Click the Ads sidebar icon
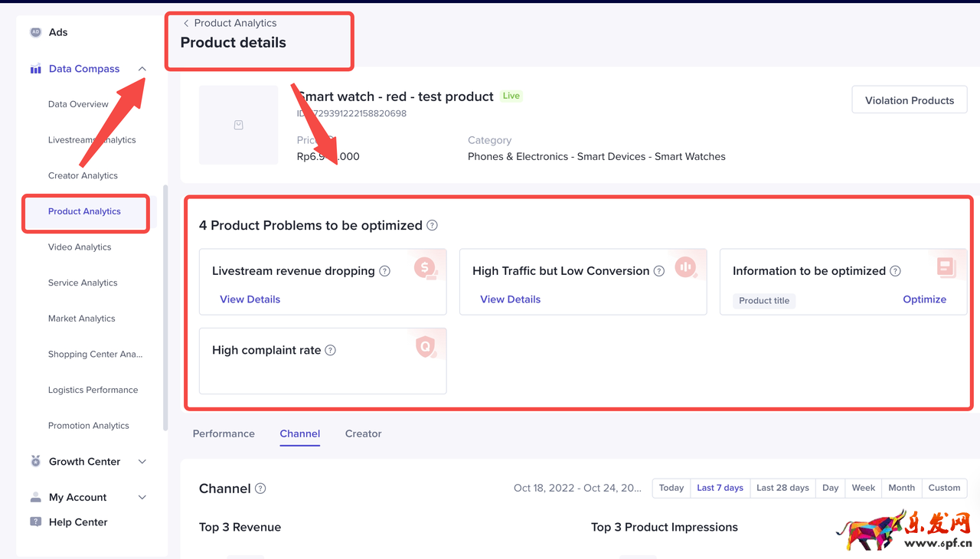The image size is (980, 559). (x=35, y=32)
